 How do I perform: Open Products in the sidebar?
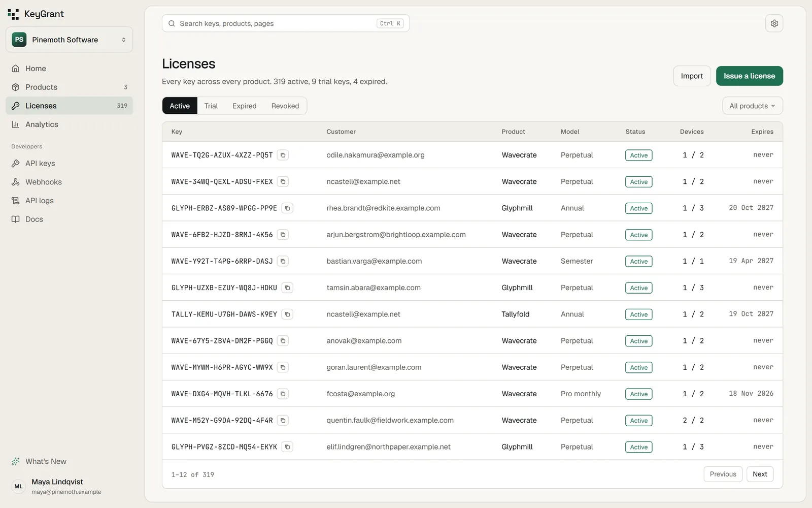[x=70, y=87]
